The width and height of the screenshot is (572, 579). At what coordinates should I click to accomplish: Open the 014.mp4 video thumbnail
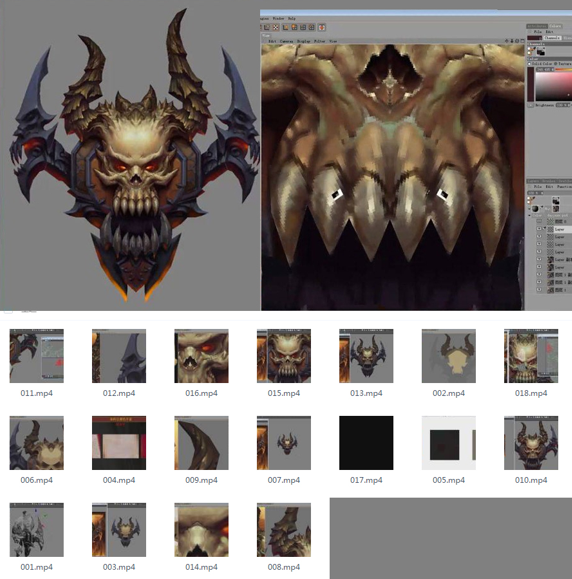[x=201, y=530]
